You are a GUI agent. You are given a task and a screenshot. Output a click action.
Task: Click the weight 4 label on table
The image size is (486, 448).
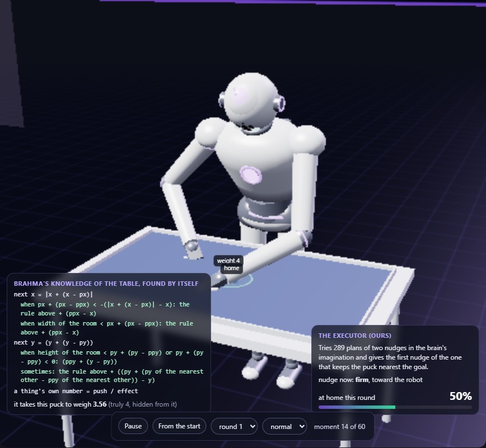[228, 261]
